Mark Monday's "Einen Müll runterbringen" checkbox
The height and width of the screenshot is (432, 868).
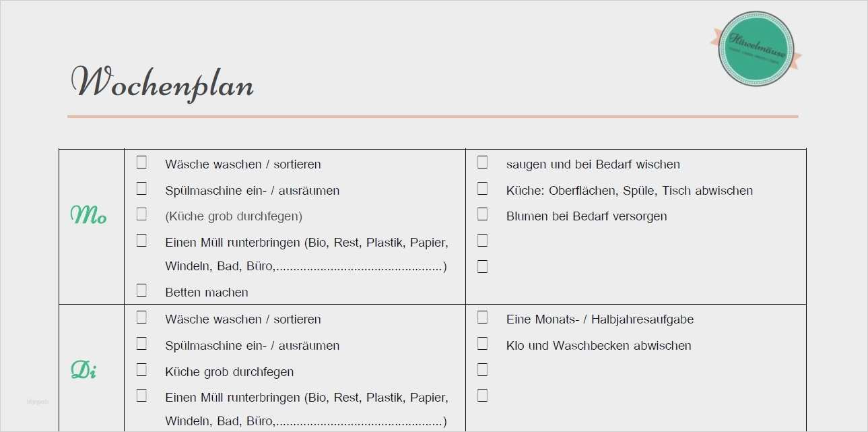(141, 241)
